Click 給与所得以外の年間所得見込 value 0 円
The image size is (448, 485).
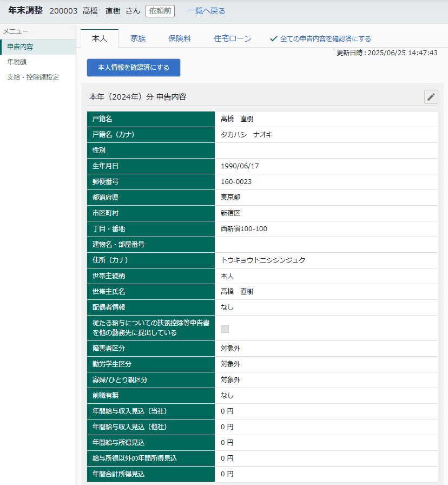coord(227,458)
